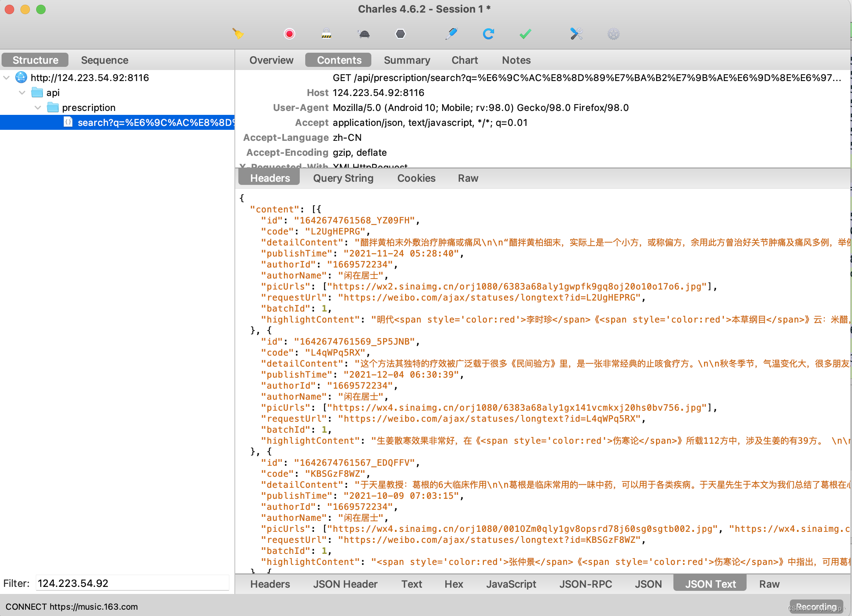Click the green checkmark validate icon

525,34
